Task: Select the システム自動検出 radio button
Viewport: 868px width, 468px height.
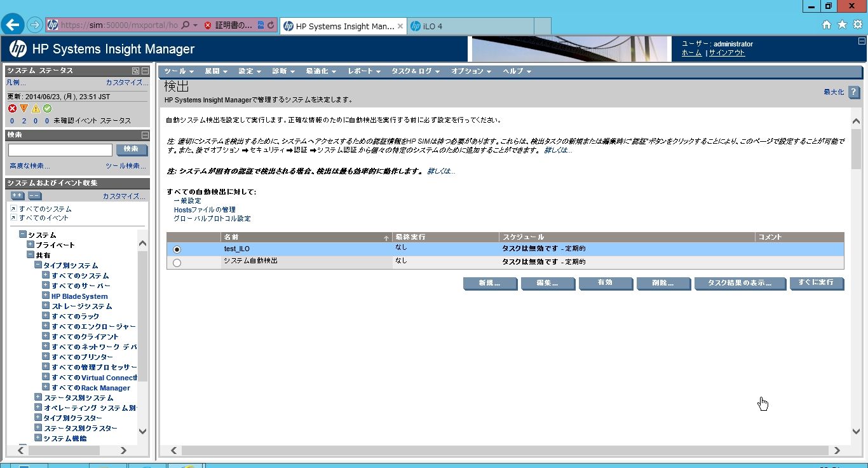Action: (x=177, y=263)
